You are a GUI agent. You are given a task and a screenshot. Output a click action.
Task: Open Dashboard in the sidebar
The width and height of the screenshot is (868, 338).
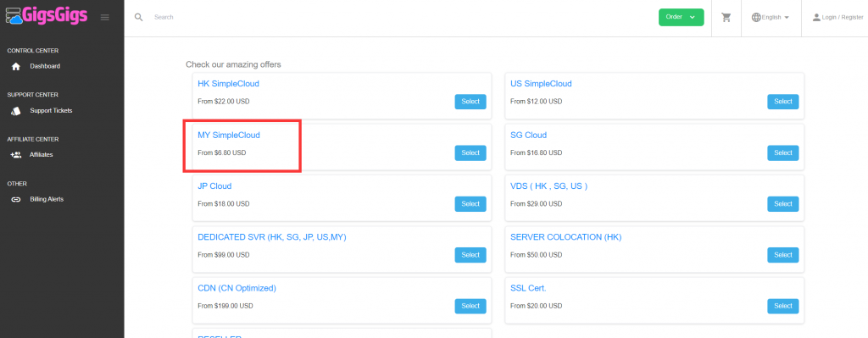point(45,66)
